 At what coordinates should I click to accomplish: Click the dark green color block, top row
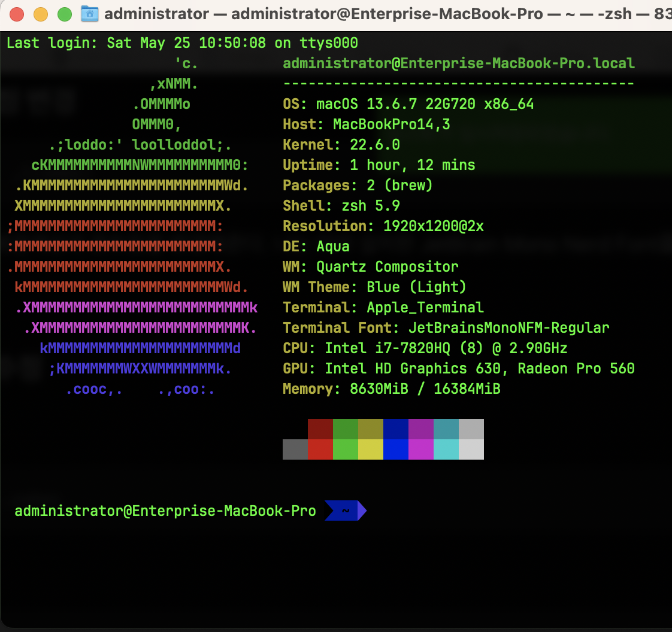tap(346, 429)
